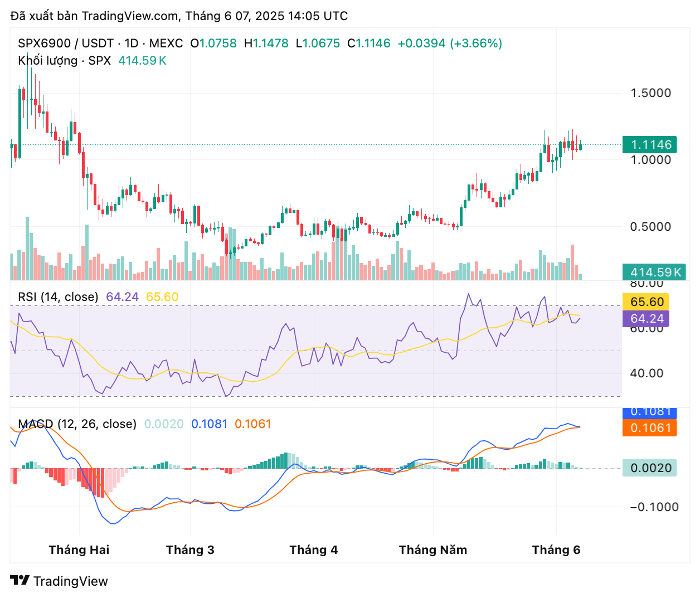Viewport: 700px width, 598px height.
Task: Click the yellow 65.60 RSI average tag
Action: coord(646,302)
